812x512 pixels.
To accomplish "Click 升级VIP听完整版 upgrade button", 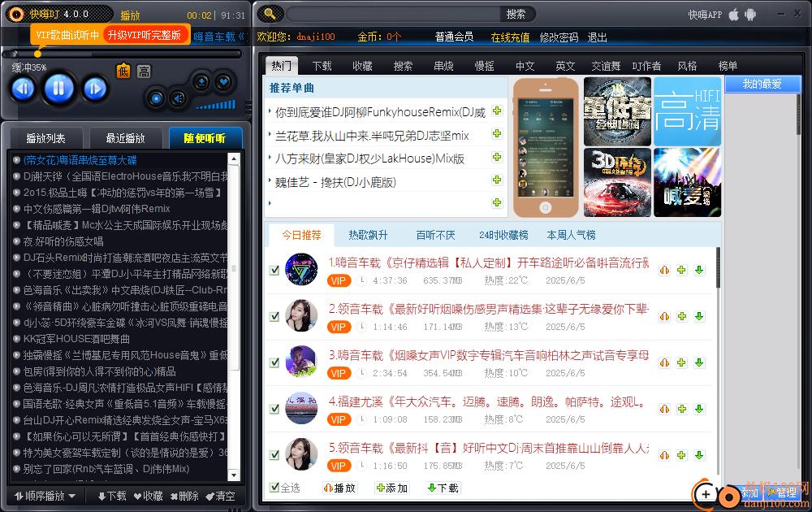I will pos(145,35).
